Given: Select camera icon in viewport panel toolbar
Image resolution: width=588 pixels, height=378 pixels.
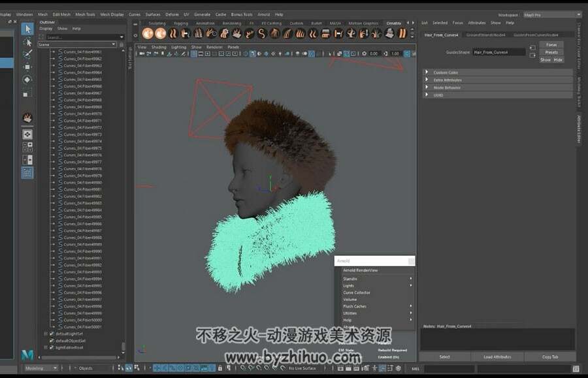Looking at the screenshot, I should [142, 54].
